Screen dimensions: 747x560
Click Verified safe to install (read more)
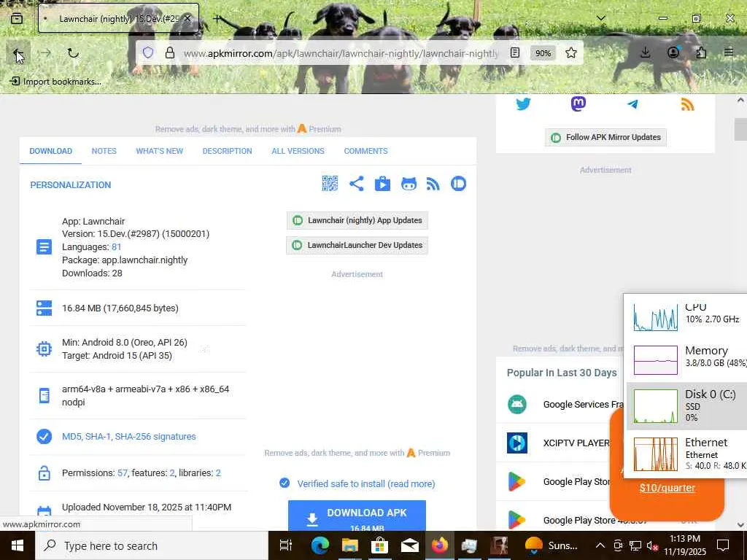366,484
